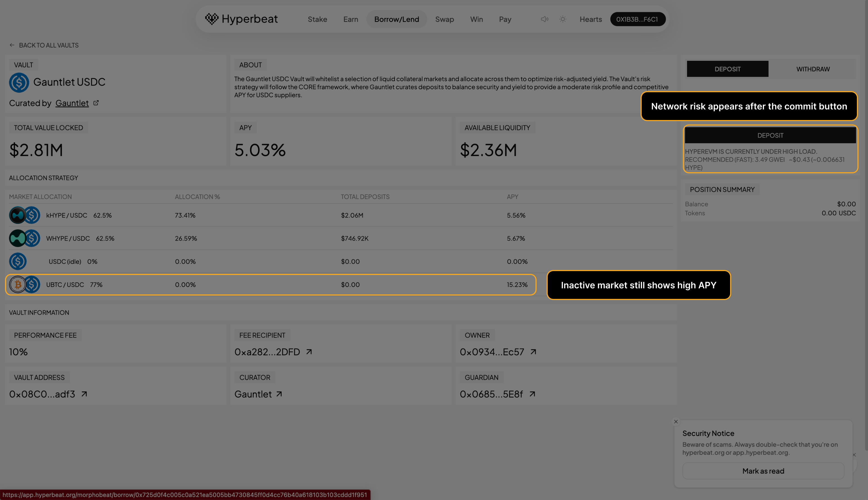Screen dimensions: 868x500
Task: Toggle the sound speaker icon
Action: 544,19
